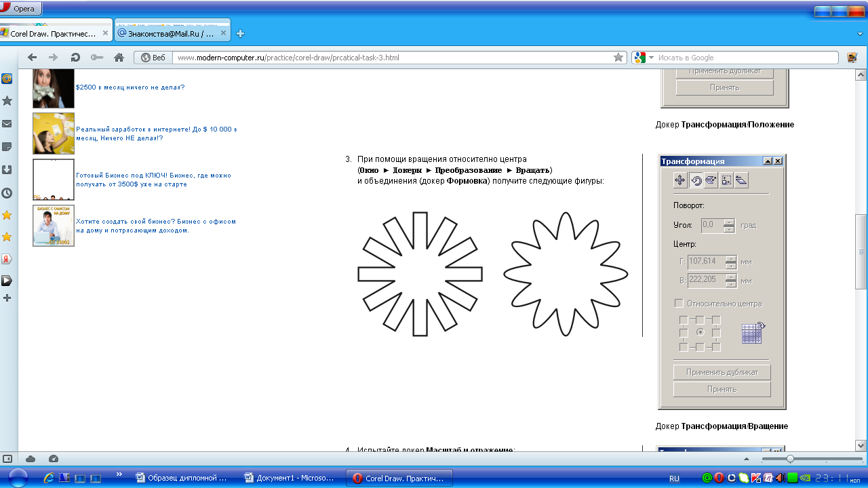Toggle the panel button in status bar
This screenshot has height=488, width=868.
(x=7, y=459)
